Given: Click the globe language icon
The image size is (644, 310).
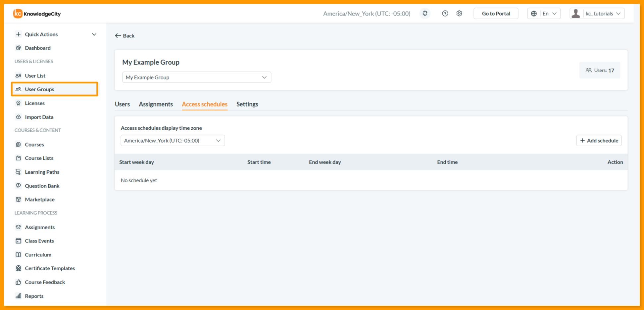Looking at the screenshot, I should (x=534, y=14).
